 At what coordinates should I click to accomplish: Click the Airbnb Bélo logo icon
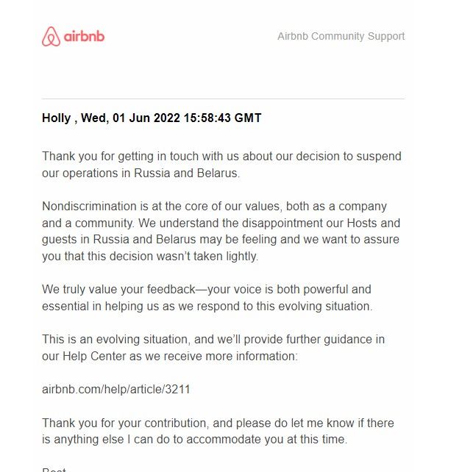(x=51, y=36)
